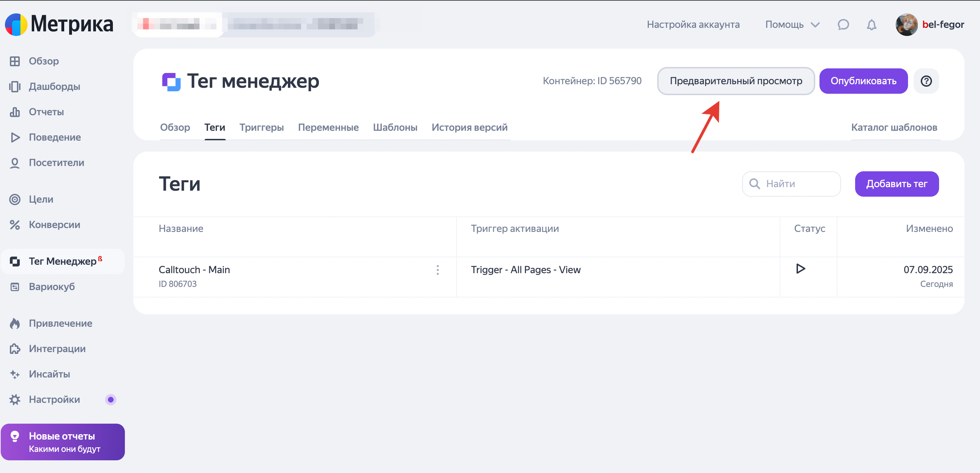The height and width of the screenshot is (473, 980).
Task: Click the help question mark button
Action: coord(926,81)
